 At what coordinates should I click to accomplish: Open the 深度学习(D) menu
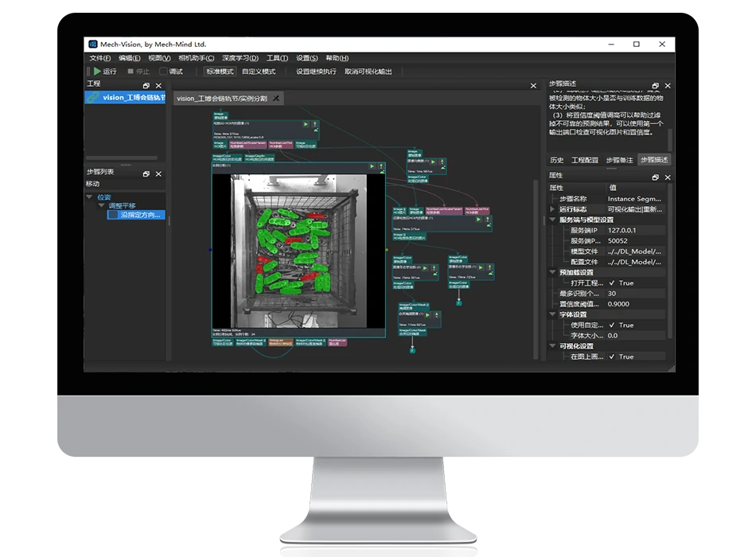tap(240, 58)
